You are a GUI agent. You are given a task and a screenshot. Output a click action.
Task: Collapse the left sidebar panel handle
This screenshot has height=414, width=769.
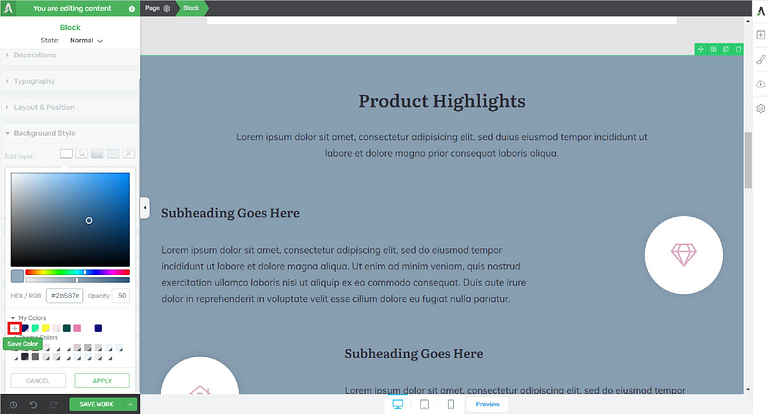[145, 207]
